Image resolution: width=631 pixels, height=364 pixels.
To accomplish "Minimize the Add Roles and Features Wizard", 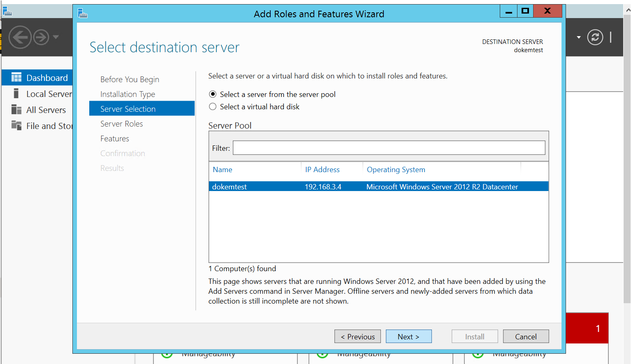I will 508,11.
